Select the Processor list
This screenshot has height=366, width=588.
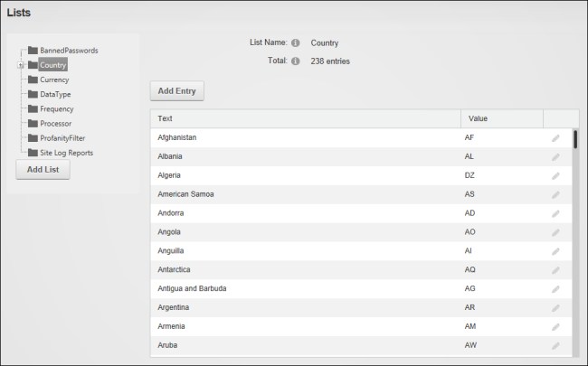click(x=56, y=124)
